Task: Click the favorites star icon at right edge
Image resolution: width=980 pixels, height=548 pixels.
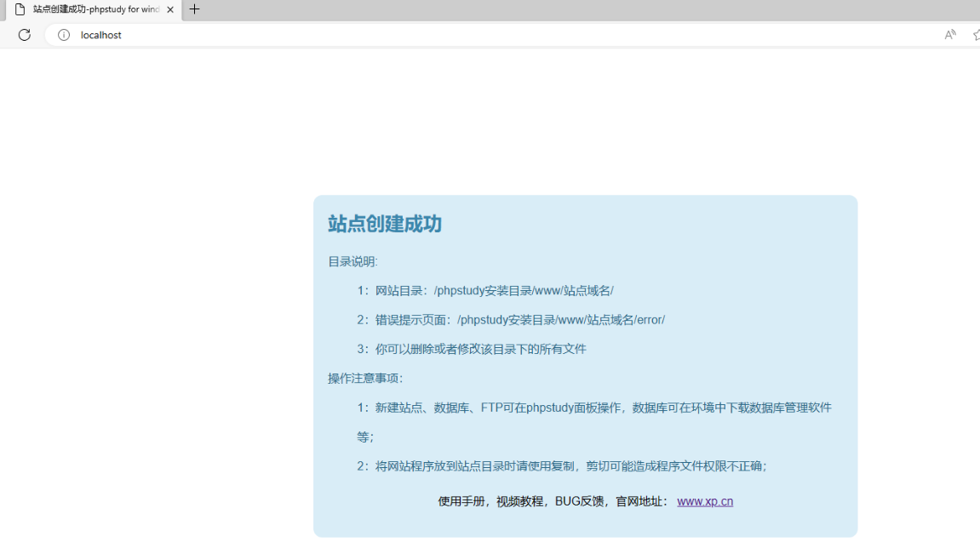Action: (x=976, y=35)
